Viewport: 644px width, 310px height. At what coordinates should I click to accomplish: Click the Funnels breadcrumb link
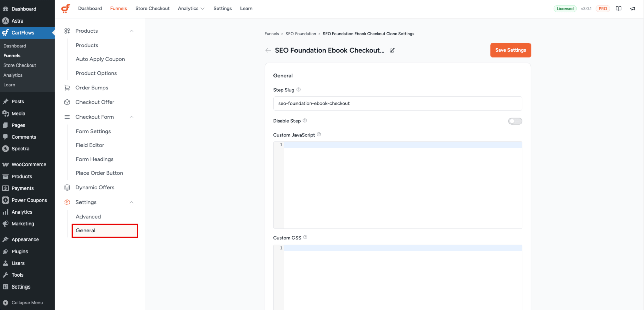coord(272,34)
